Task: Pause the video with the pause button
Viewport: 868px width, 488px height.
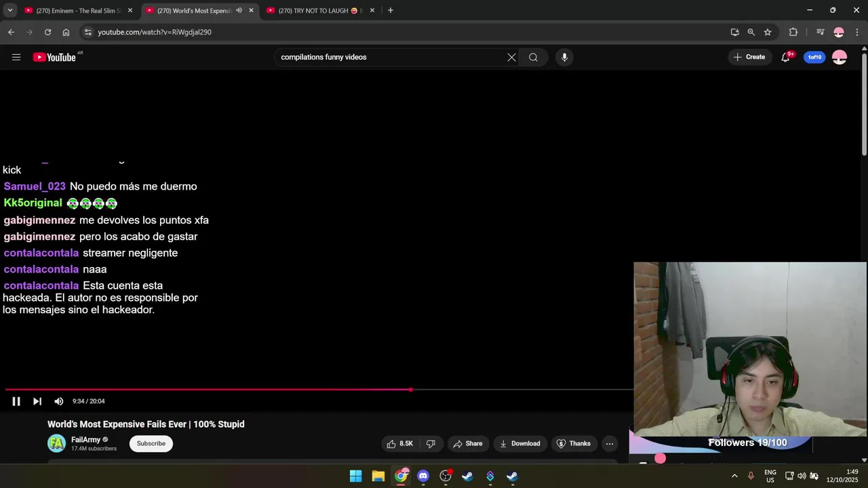Action: (16, 401)
